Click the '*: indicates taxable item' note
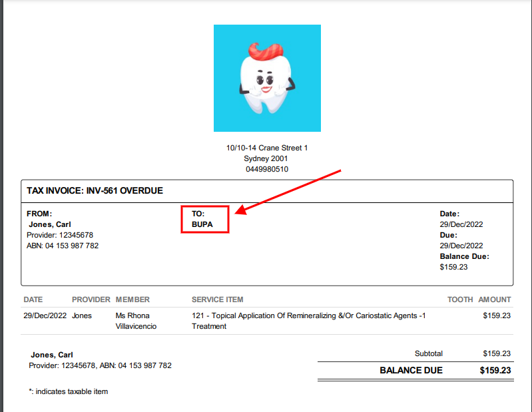532x412 pixels. point(69,391)
